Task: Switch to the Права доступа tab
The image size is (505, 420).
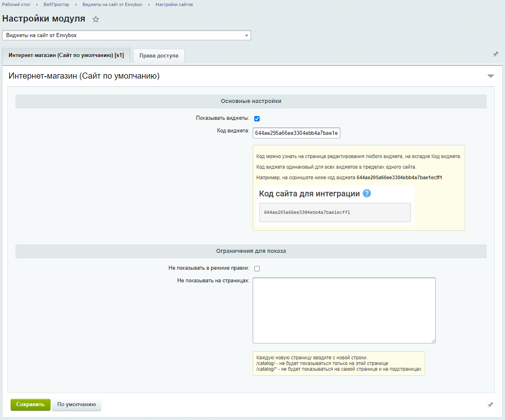Action: [159, 56]
